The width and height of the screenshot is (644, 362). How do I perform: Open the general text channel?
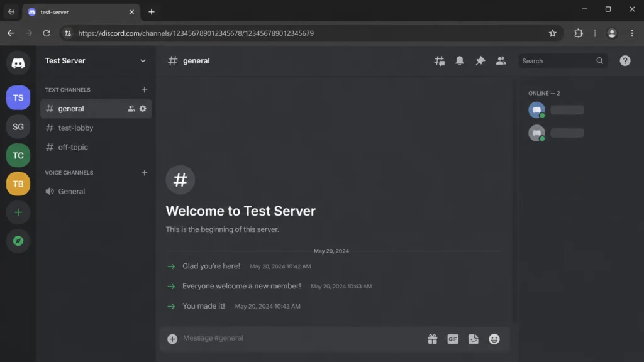pyautogui.click(x=96, y=109)
